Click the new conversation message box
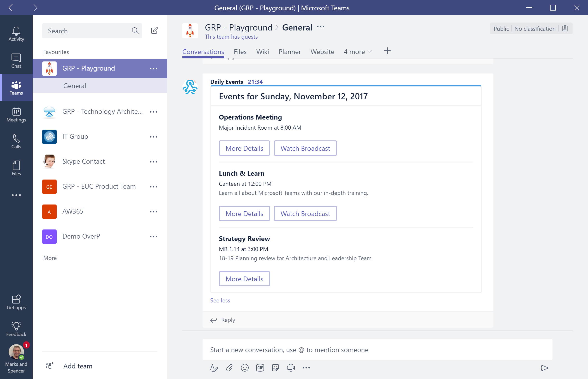 click(x=377, y=349)
